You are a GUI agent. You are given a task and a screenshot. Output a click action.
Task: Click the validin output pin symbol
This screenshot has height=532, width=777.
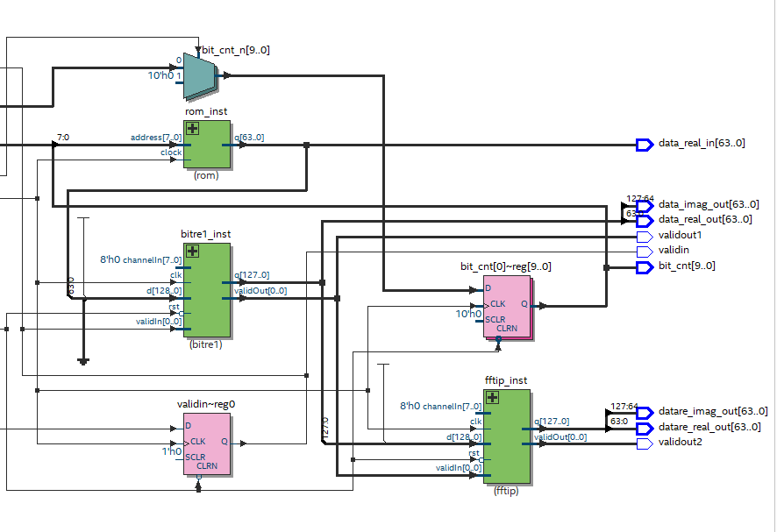[645, 252]
